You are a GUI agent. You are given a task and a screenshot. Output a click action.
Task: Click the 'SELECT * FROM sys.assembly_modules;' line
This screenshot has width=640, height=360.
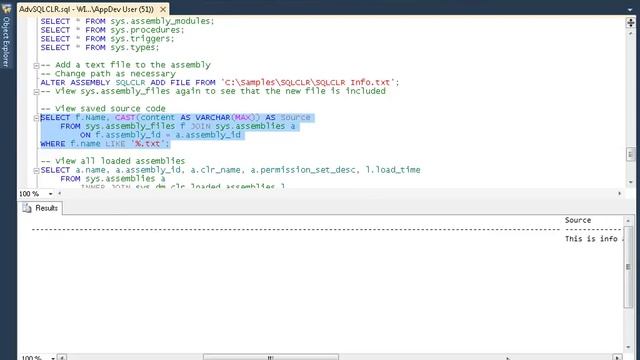coord(127,21)
